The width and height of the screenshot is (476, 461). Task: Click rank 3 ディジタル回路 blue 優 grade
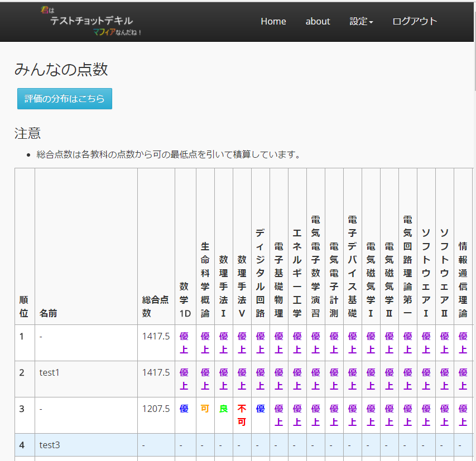pos(260,409)
